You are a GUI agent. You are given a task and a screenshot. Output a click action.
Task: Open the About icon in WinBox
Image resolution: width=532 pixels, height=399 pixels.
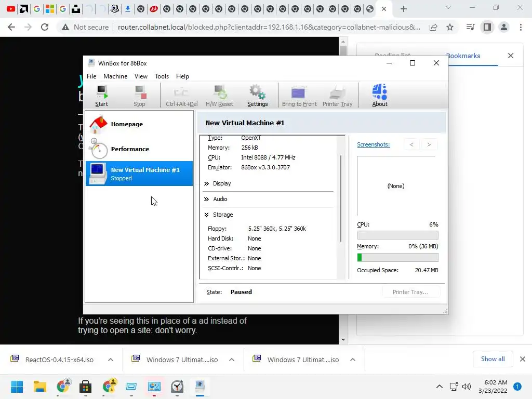[379, 96]
